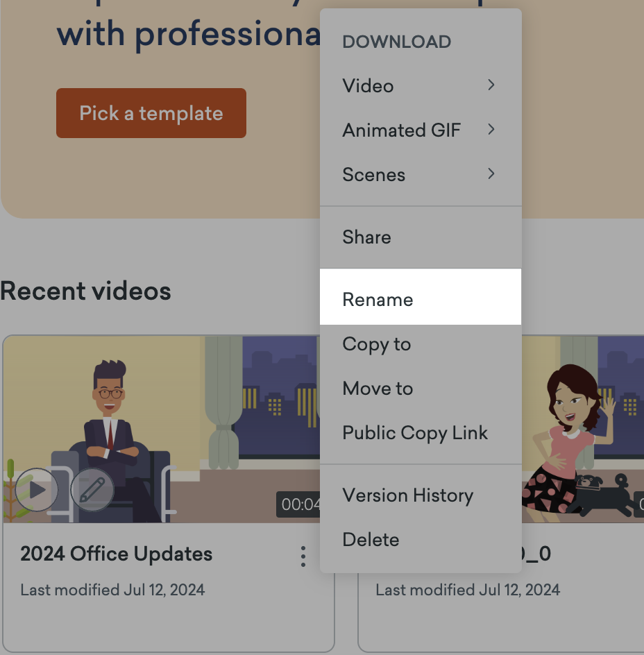Click the Recent videos heading
The width and height of the screenshot is (644, 655).
pyautogui.click(x=85, y=291)
